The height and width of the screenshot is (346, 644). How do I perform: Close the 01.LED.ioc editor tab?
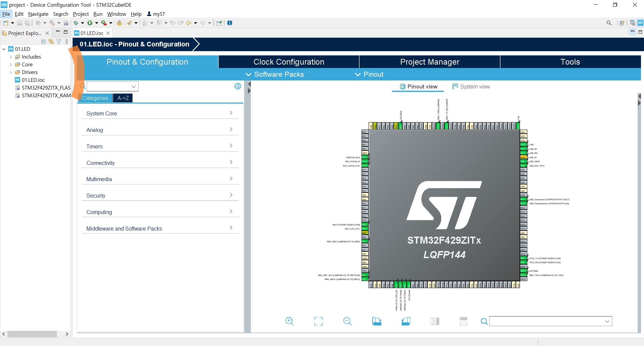[x=108, y=33]
